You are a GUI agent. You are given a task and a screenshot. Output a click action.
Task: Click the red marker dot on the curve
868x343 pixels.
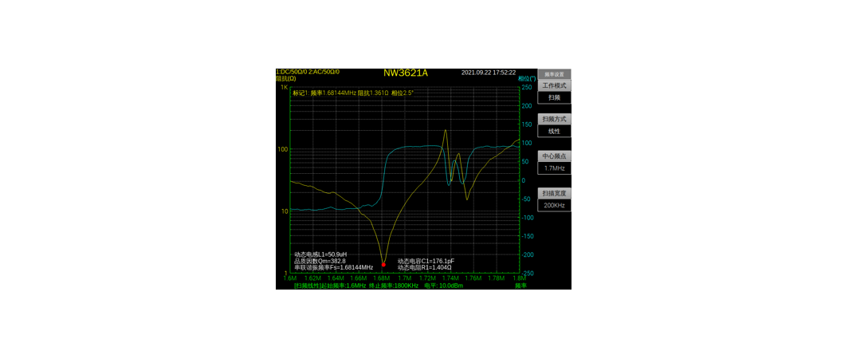[383, 265]
